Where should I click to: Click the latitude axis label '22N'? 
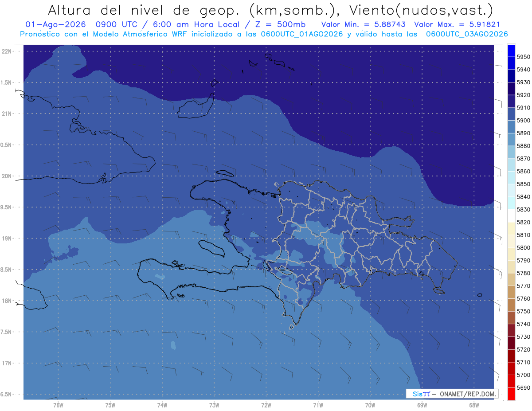click(x=7, y=51)
